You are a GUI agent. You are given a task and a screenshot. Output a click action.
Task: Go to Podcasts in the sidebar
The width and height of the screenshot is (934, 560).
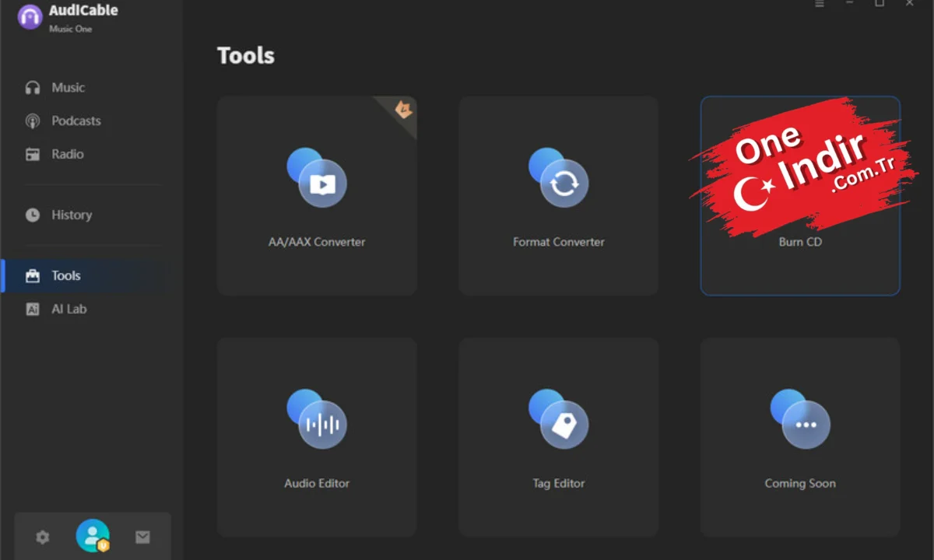pos(83,121)
